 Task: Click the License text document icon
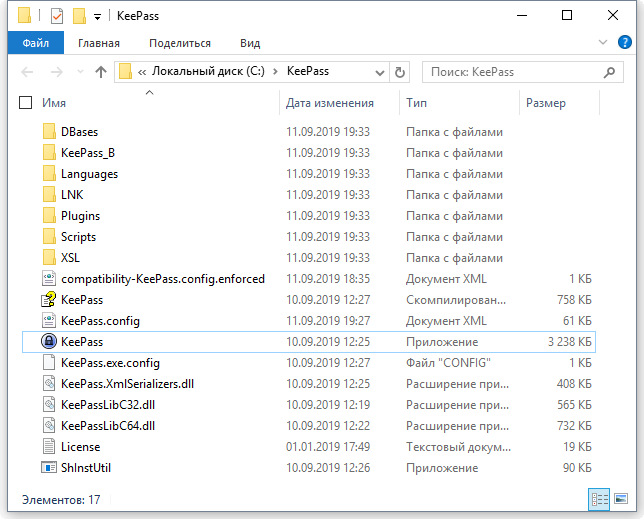tap(49, 446)
